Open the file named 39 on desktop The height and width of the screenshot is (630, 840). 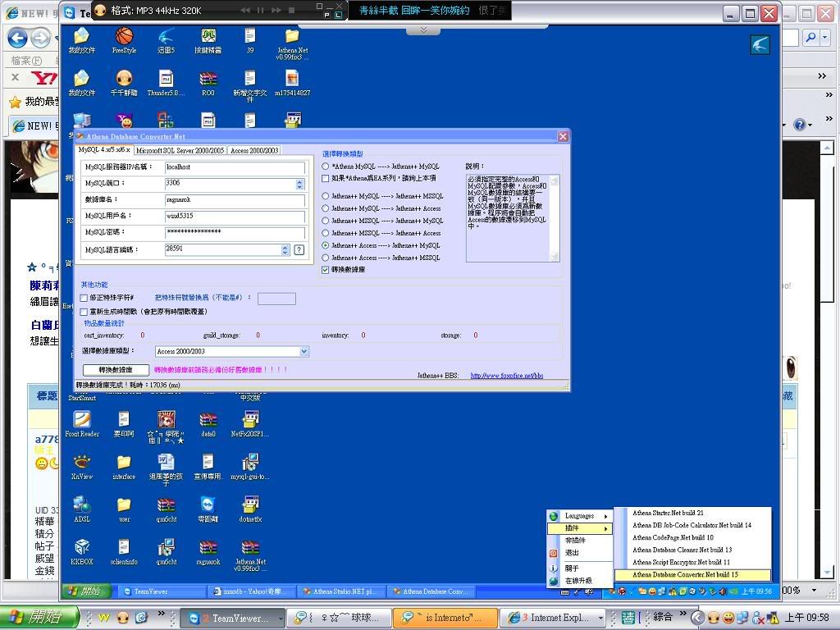[250, 39]
